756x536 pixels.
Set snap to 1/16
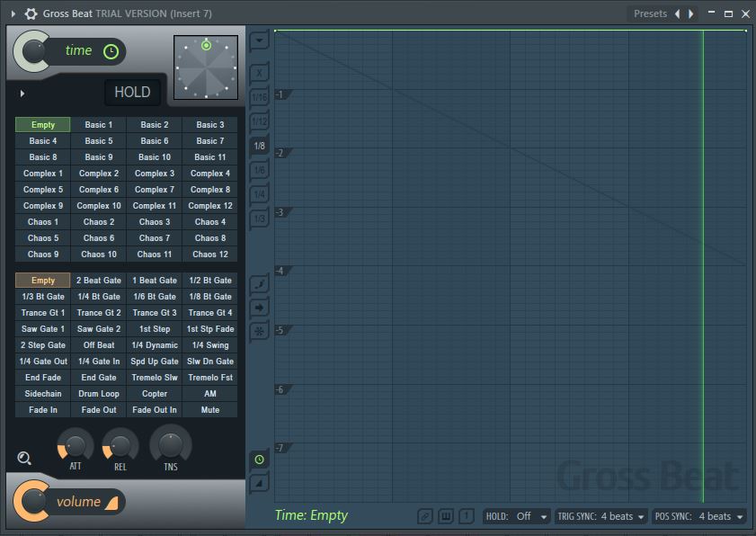(260, 97)
